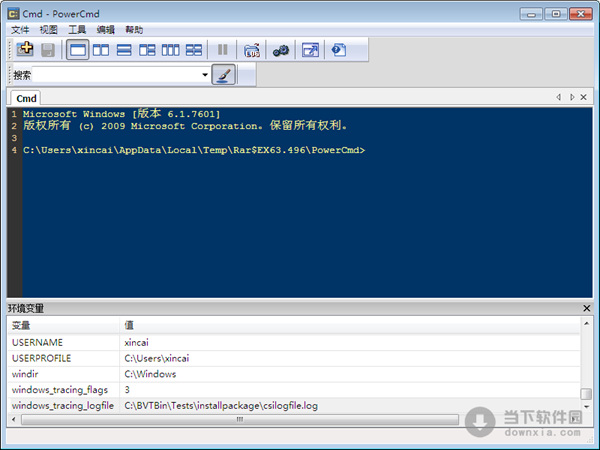Select the two horizontal panes layout
The image size is (600, 450).
124,50
